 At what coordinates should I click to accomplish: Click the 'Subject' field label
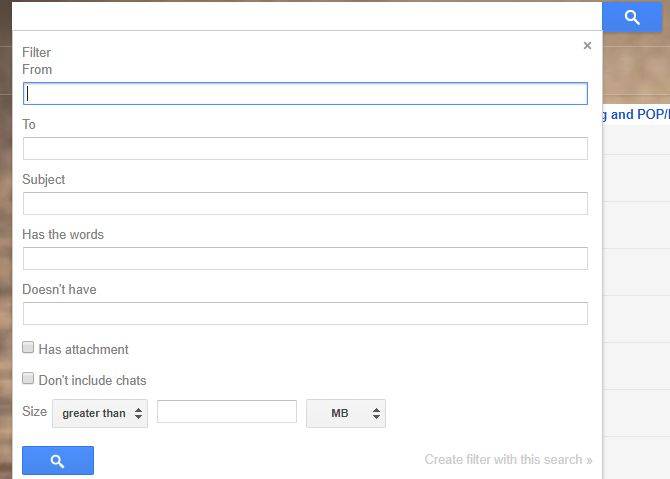(44, 180)
